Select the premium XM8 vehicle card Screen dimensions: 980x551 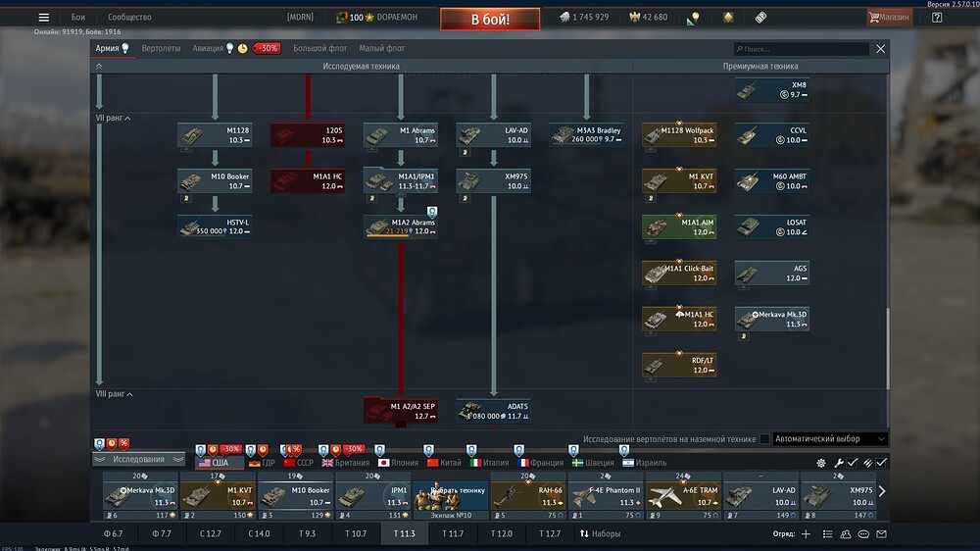pyautogui.click(x=772, y=89)
